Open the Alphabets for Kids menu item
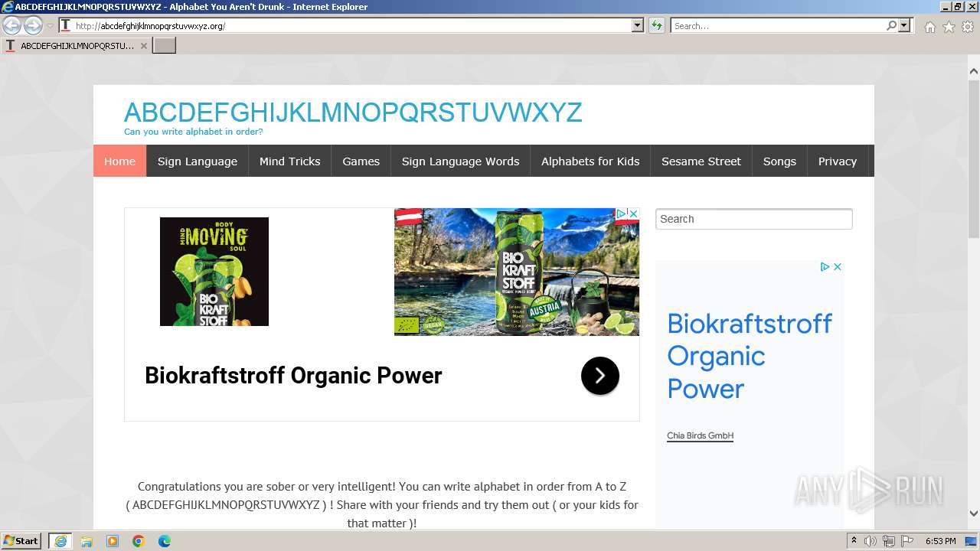980x551 pixels. pos(590,161)
